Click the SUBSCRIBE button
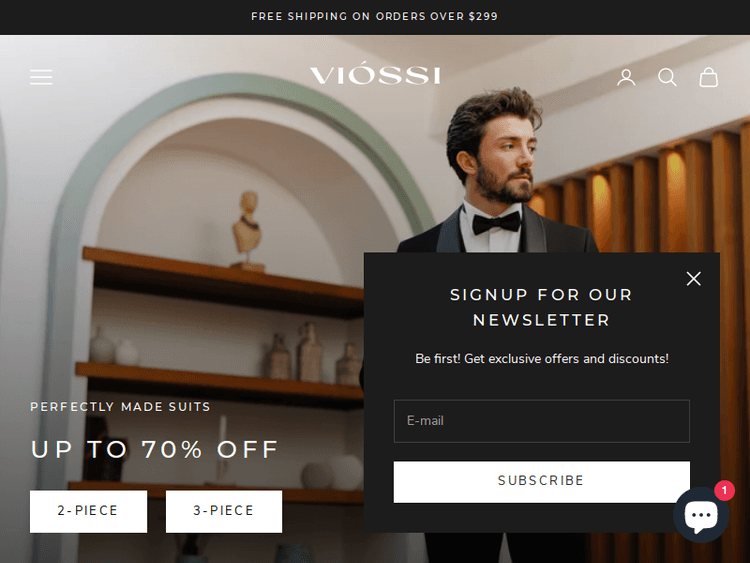The image size is (750, 563). coord(541,482)
